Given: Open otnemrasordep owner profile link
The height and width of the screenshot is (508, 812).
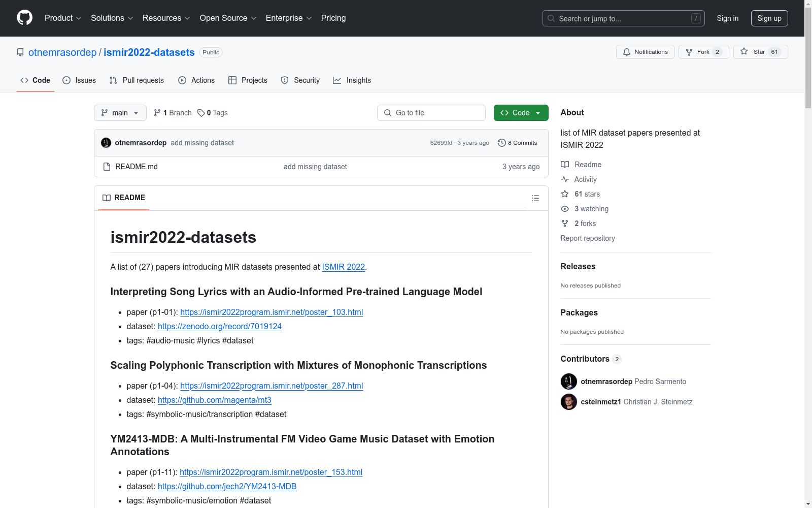Looking at the screenshot, I should [62, 52].
